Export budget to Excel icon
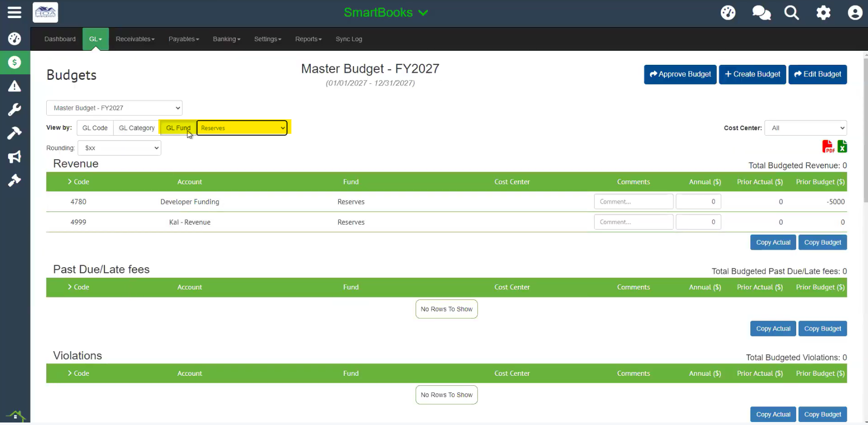This screenshot has width=868, height=425. (842, 146)
